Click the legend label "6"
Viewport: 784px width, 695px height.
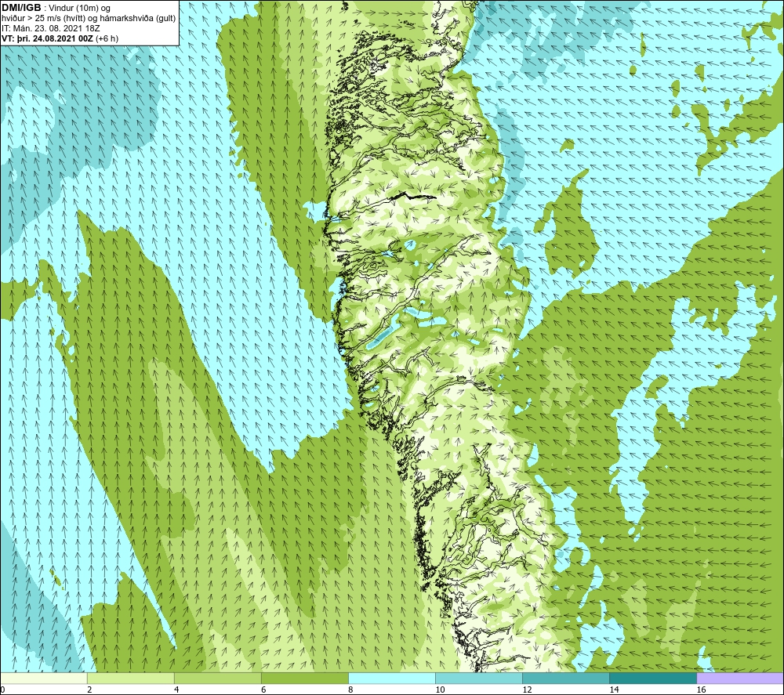263,690
